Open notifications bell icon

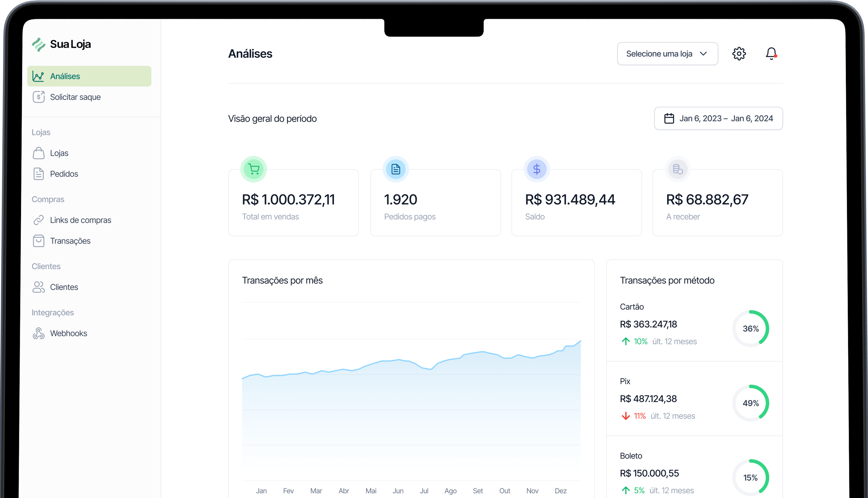(771, 54)
